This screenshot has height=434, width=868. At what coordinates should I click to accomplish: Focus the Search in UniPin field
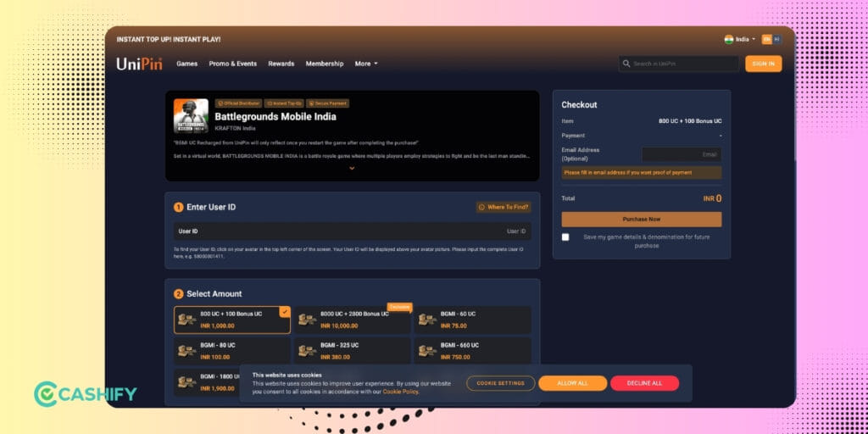679,64
